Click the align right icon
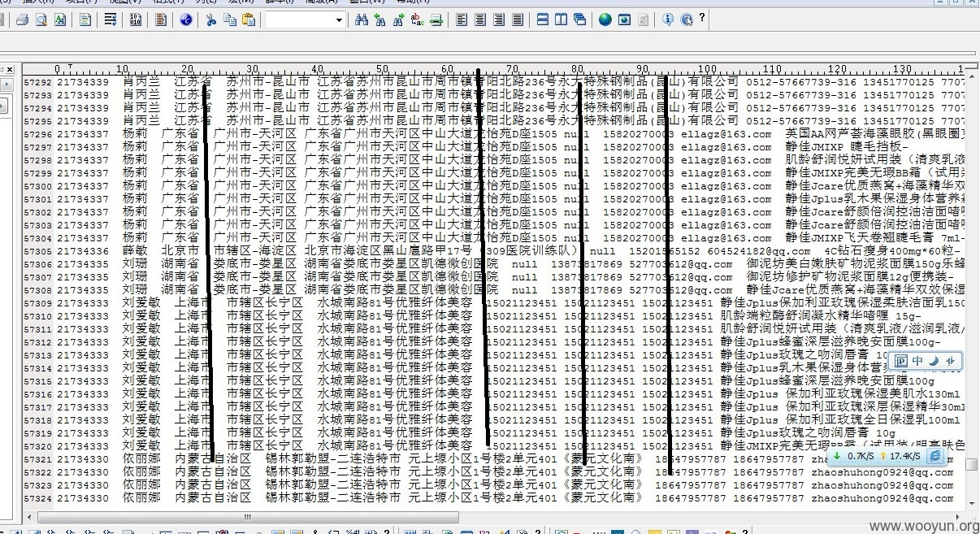The image size is (980, 534). 498,20
